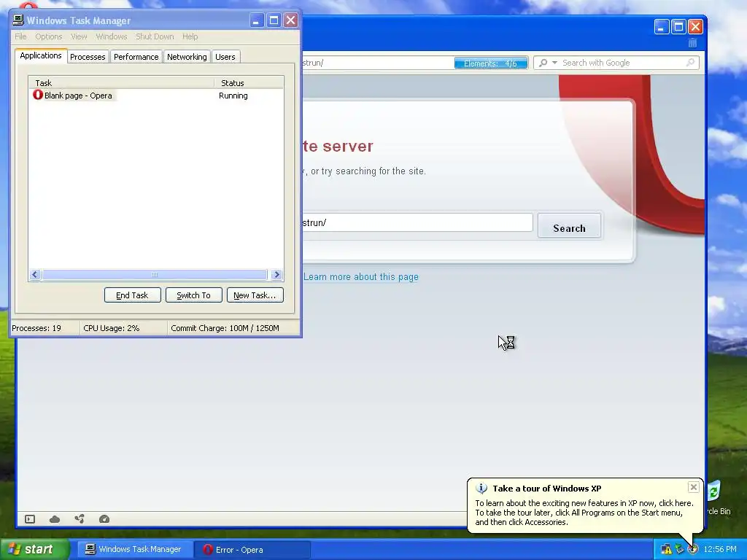The height and width of the screenshot is (560, 747).
Task: Click the task list horizontal scrollbar thumb
Action: pyautogui.click(x=155, y=275)
